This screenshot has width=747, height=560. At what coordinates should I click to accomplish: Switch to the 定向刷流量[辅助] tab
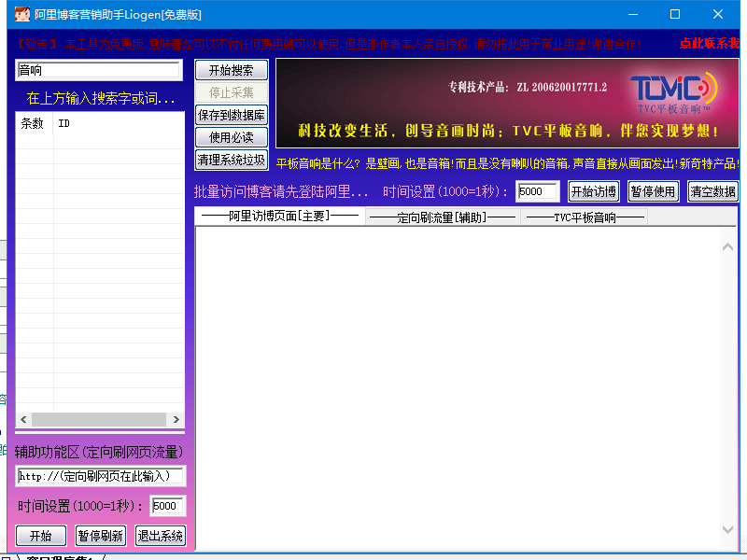[443, 217]
